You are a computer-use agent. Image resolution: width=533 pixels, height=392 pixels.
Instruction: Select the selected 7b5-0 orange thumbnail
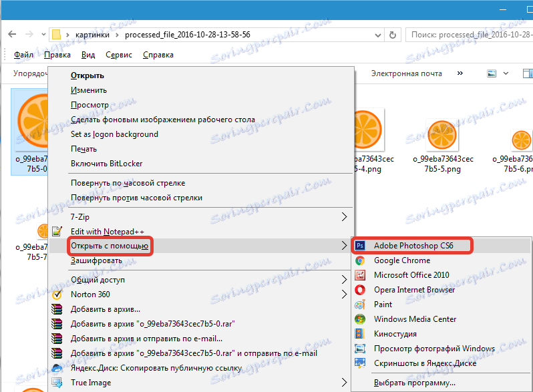click(x=30, y=132)
